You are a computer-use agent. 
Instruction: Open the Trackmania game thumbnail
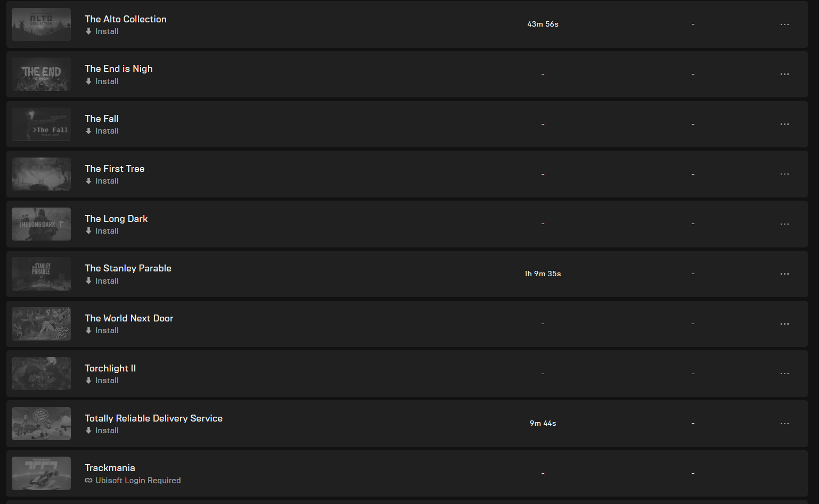tap(41, 473)
